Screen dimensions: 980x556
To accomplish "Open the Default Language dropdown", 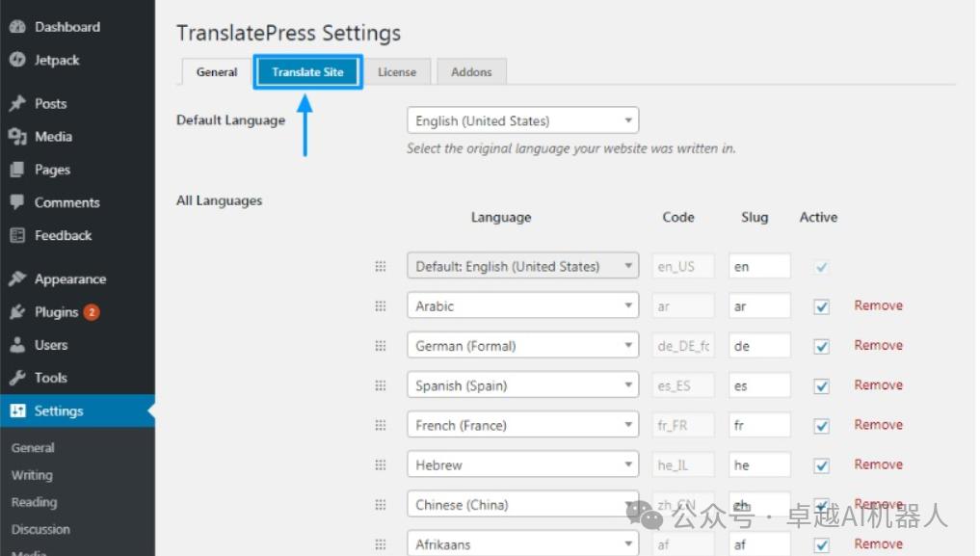I will (x=522, y=120).
